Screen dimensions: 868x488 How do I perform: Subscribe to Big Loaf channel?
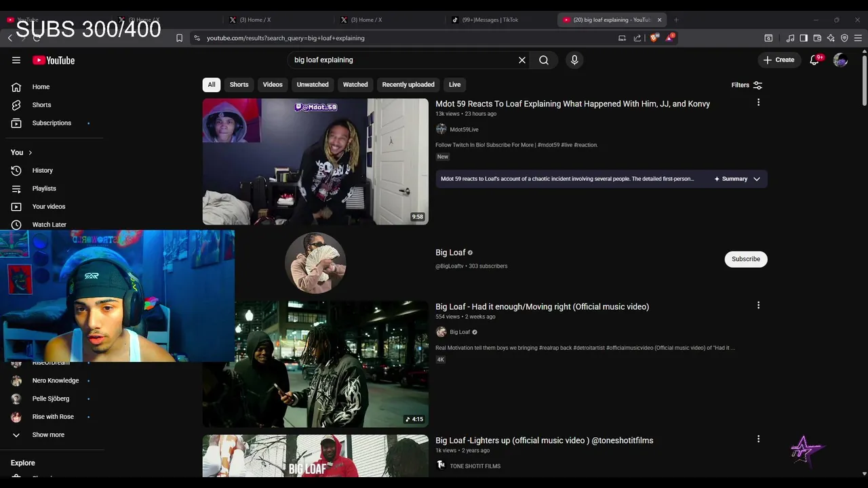pyautogui.click(x=746, y=259)
